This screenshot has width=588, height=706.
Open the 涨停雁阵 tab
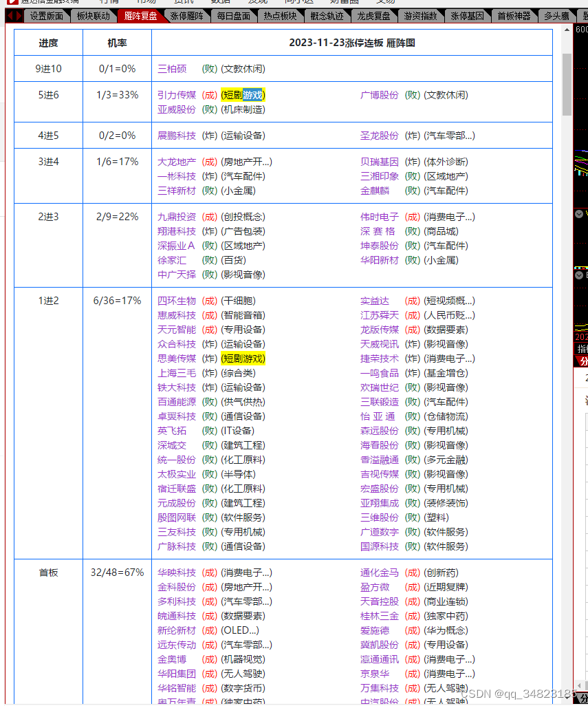(186, 17)
